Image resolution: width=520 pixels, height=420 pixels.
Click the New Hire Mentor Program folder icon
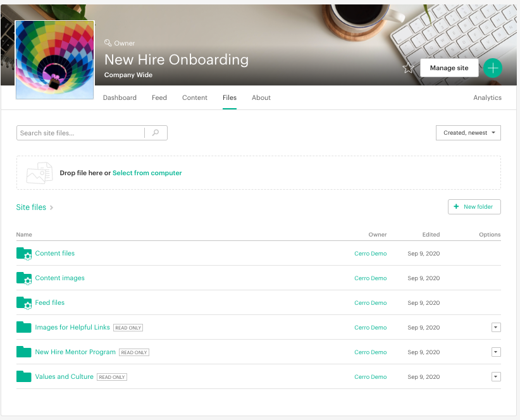coord(23,352)
